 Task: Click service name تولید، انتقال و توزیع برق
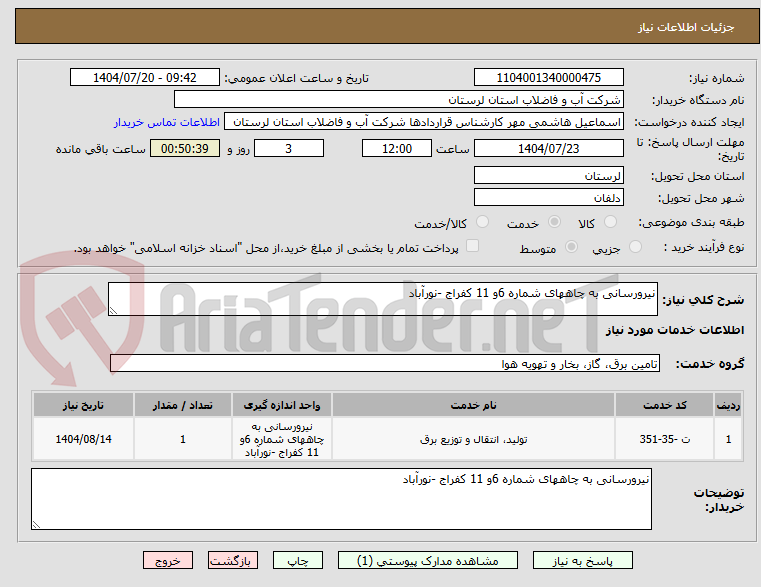pos(473,439)
